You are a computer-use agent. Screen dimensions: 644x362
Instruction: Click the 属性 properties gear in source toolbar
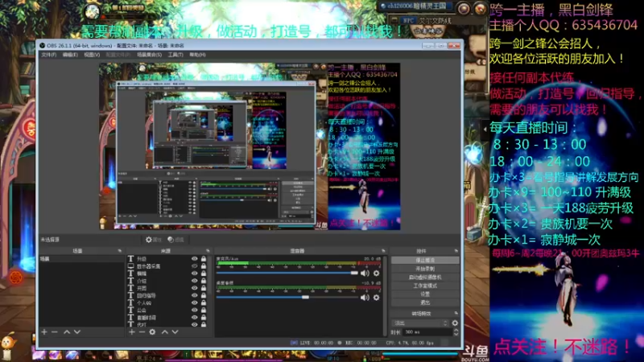pos(154,240)
